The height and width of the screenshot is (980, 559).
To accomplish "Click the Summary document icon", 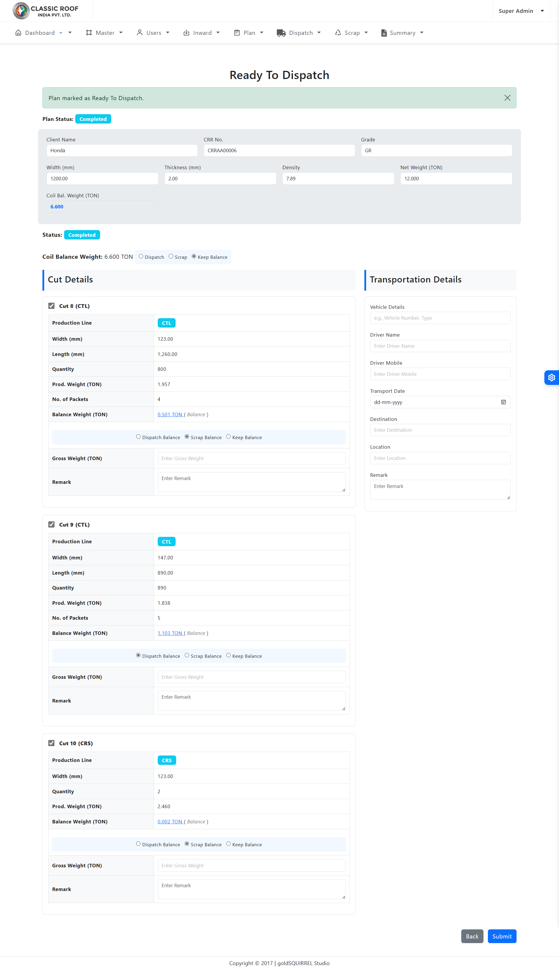I will [384, 33].
